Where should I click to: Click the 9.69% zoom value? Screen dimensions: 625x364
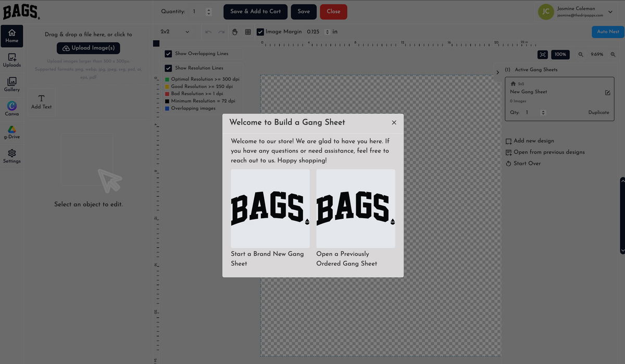597,55
